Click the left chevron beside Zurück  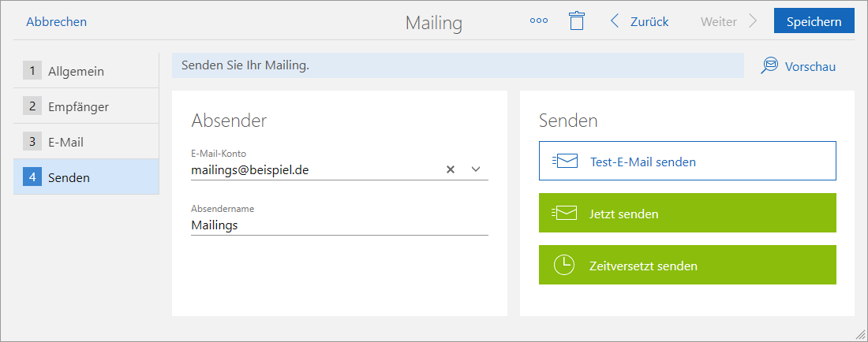(x=615, y=21)
